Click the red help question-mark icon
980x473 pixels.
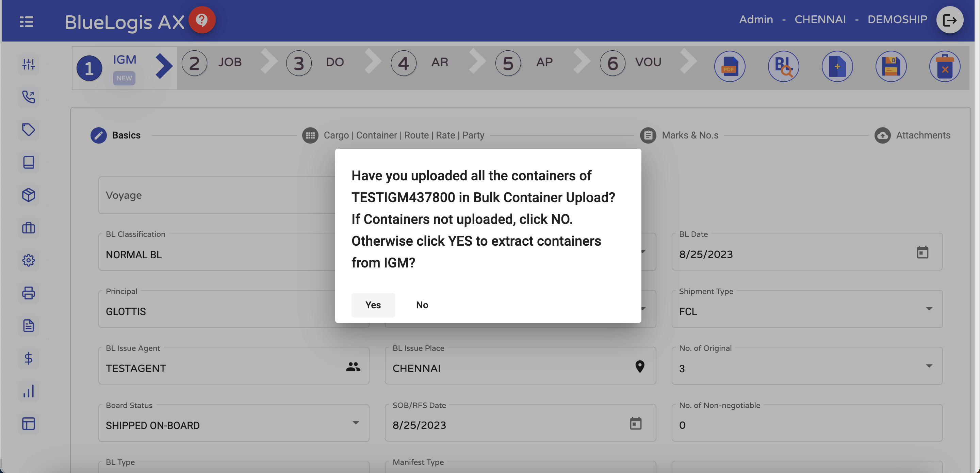point(202,19)
